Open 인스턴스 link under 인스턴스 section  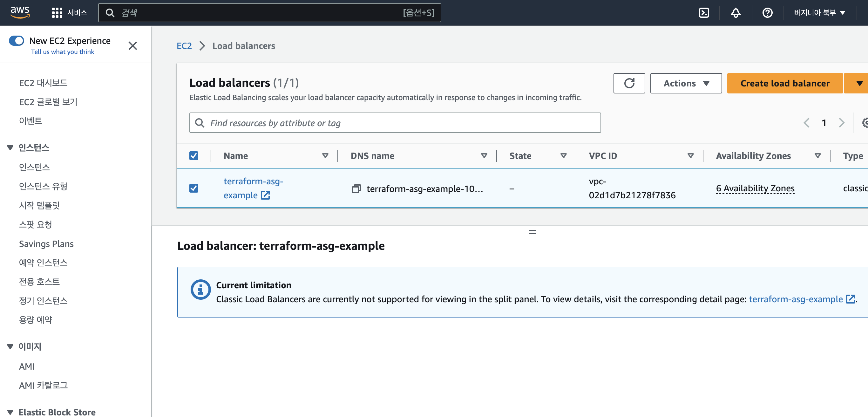(34, 167)
